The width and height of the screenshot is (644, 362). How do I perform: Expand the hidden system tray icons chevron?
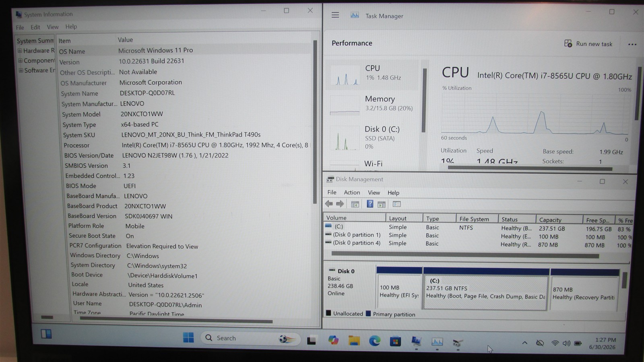(x=524, y=343)
